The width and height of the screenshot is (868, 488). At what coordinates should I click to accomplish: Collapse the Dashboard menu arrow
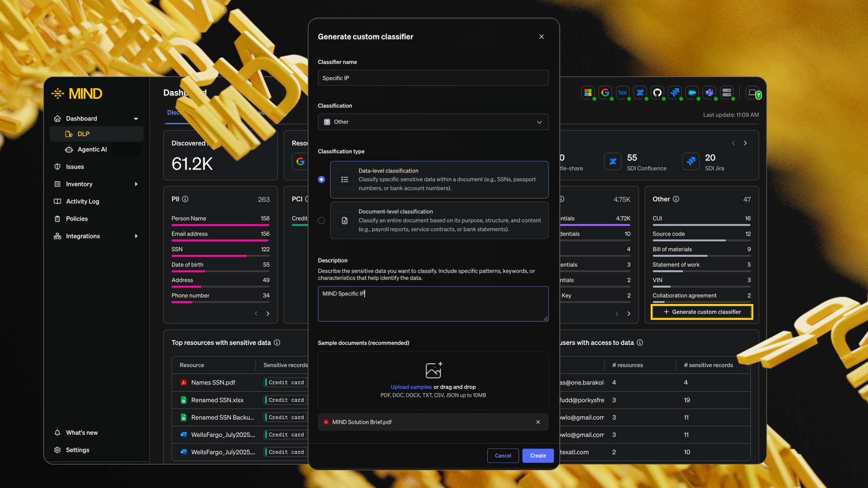[136, 119]
